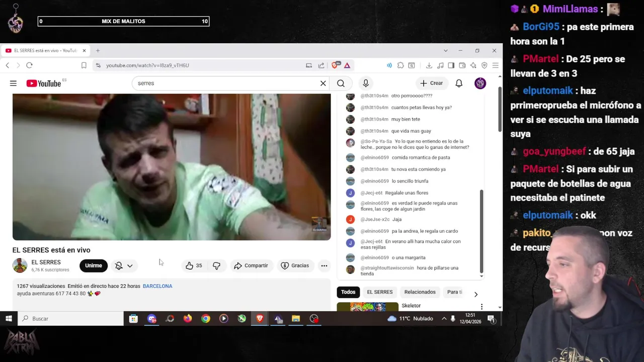Viewport: 644px width, 362px height.
Task: Show hidden system tray icons
Action: (444, 319)
